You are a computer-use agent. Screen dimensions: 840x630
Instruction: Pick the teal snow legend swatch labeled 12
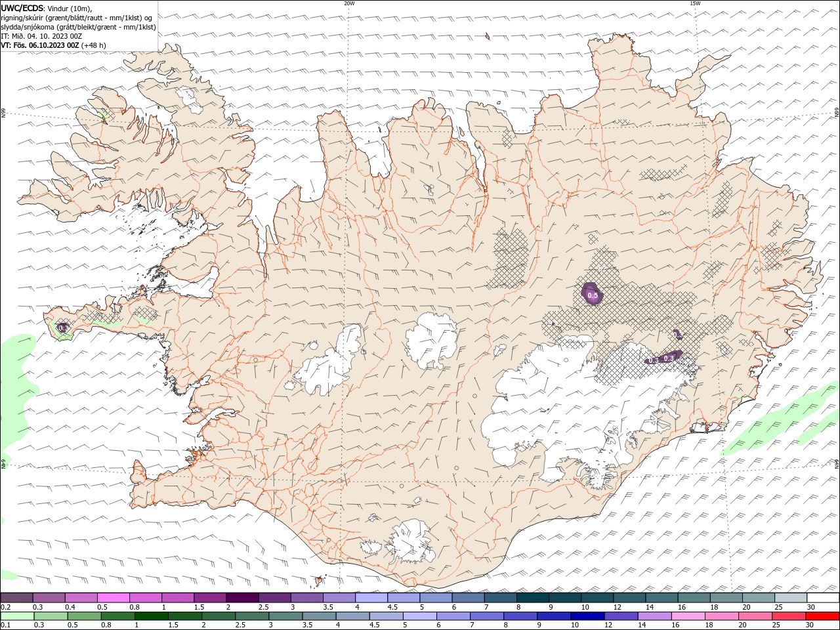630,598
